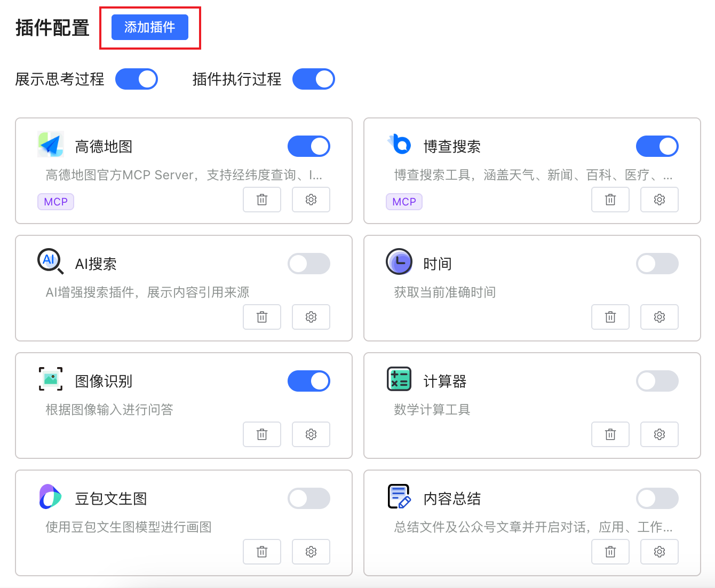Delete the 高德地图 plugin via trash icon
The width and height of the screenshot is (715, 588).
[x=262, y=200]
